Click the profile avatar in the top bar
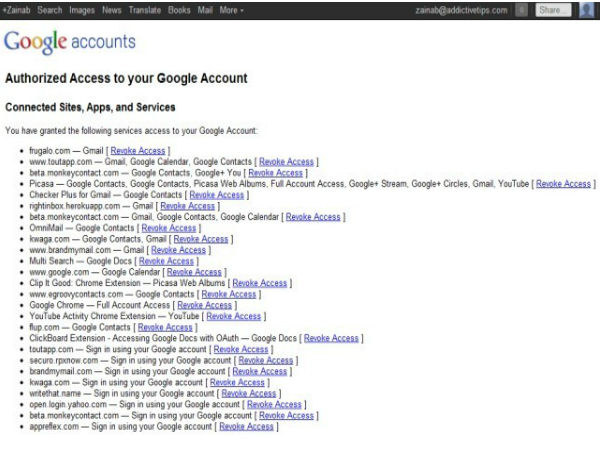Image resolution: width=600 pixels, height=450 pixels. 587,10
